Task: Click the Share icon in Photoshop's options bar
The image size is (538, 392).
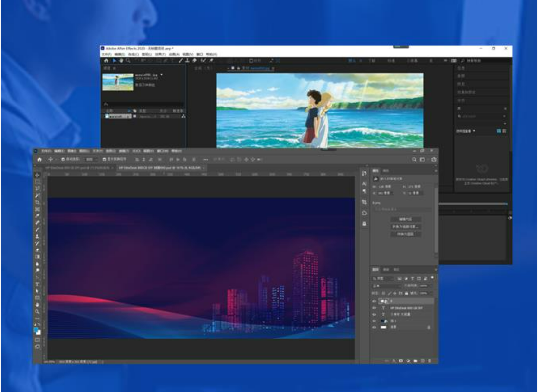Action: 434,159
